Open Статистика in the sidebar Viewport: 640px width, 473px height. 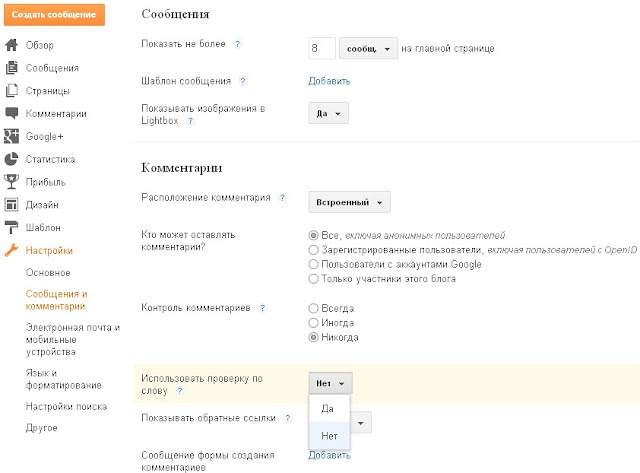[51, 159]
